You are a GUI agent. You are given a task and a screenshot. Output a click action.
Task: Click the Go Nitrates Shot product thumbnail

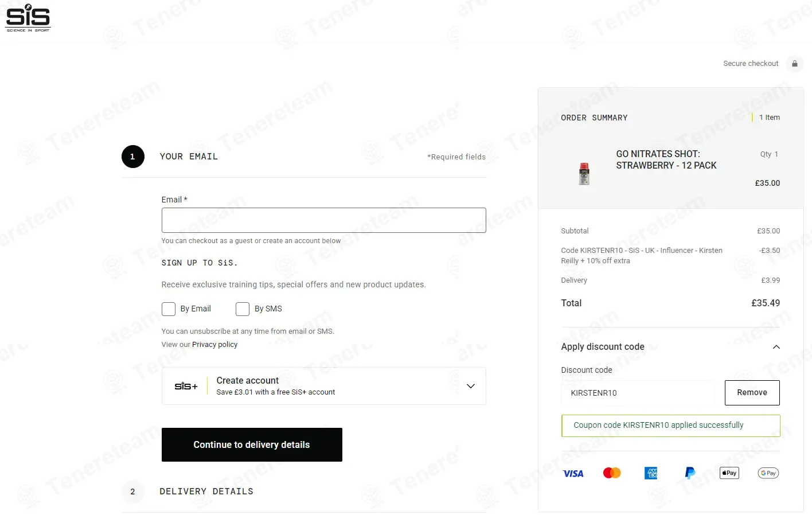584,174
